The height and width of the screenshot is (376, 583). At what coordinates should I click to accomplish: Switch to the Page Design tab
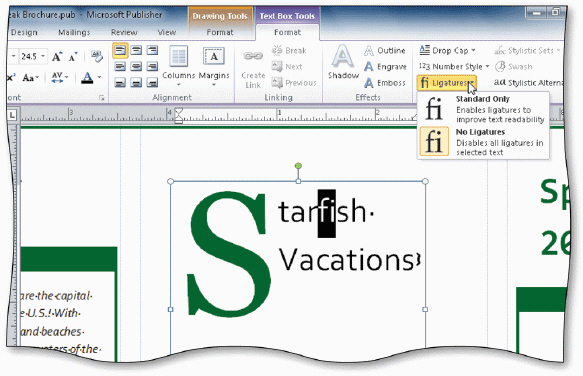point(23,32)
